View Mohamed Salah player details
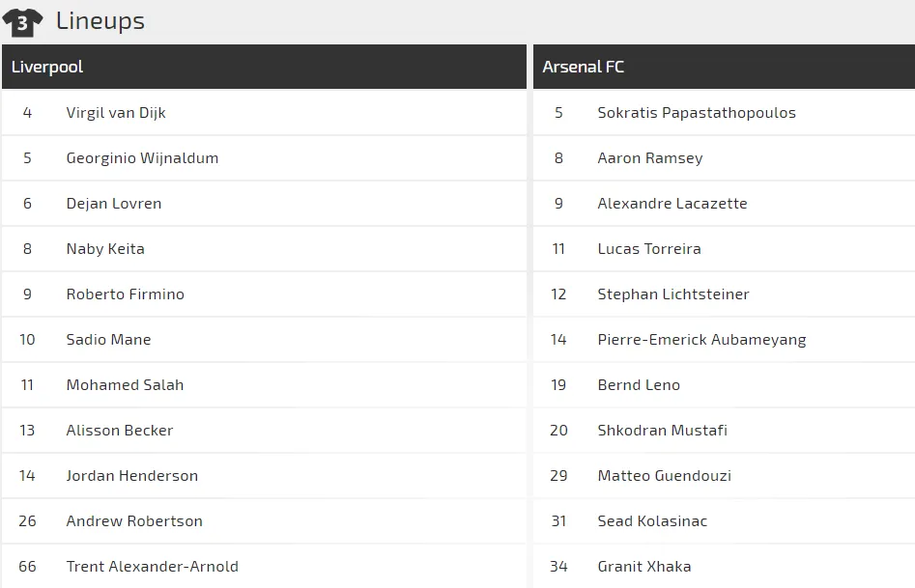The height and width of the screenshot is (588, 915). (125, 385)
